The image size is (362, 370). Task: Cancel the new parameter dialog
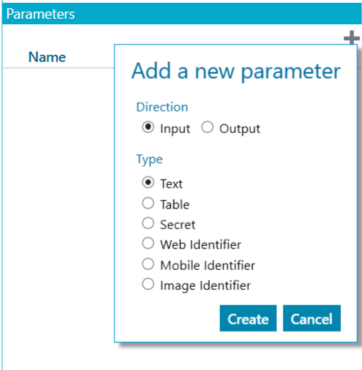[312, 318]
